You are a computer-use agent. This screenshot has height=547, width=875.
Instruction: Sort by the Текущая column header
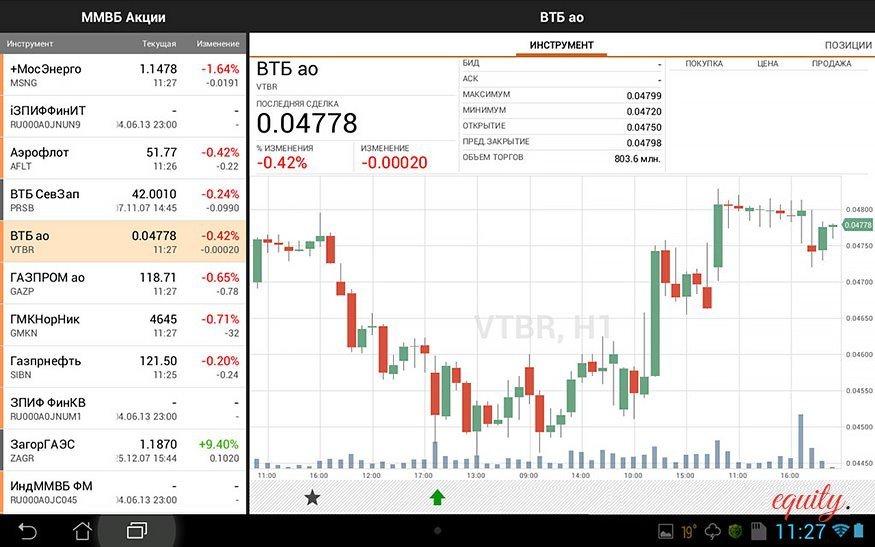coord(159,44)
